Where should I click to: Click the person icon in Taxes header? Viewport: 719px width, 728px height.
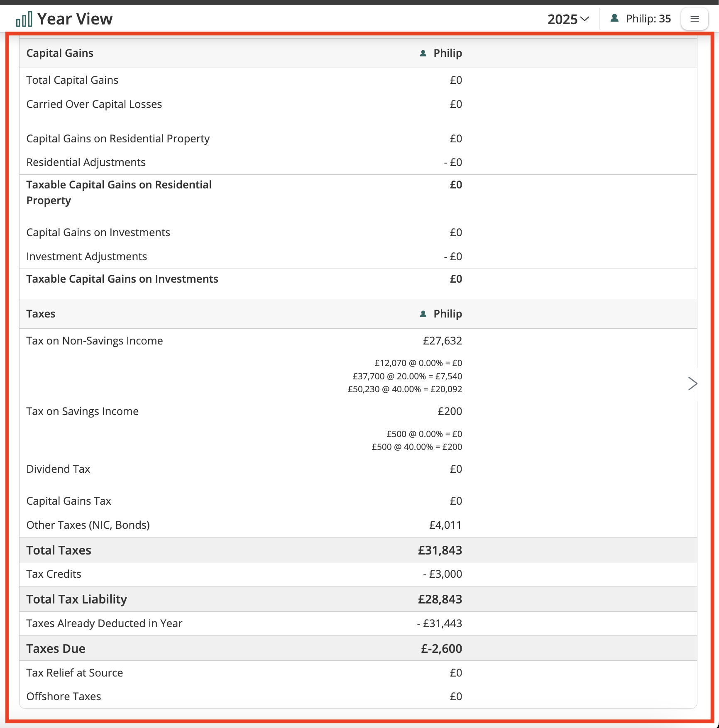423,314
